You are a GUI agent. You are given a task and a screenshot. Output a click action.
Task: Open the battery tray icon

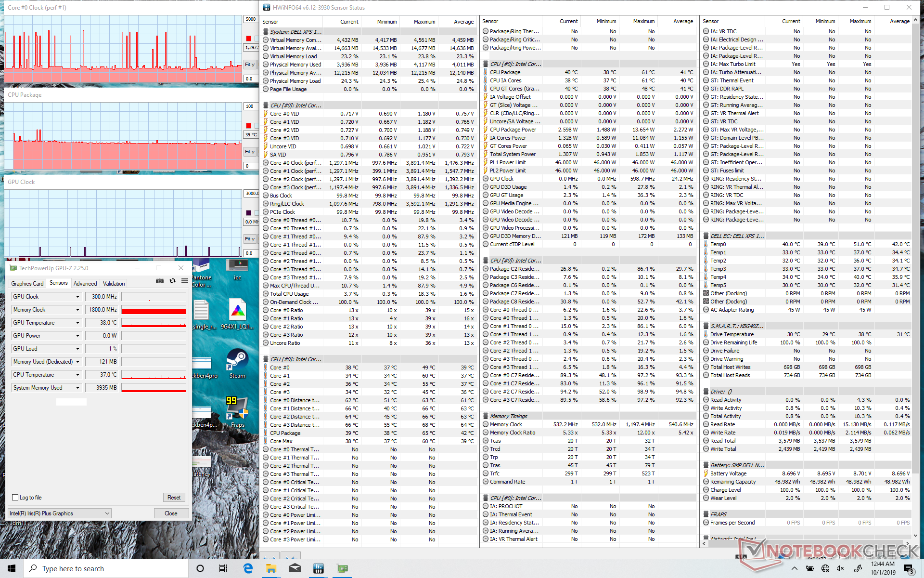coord(810,568)
